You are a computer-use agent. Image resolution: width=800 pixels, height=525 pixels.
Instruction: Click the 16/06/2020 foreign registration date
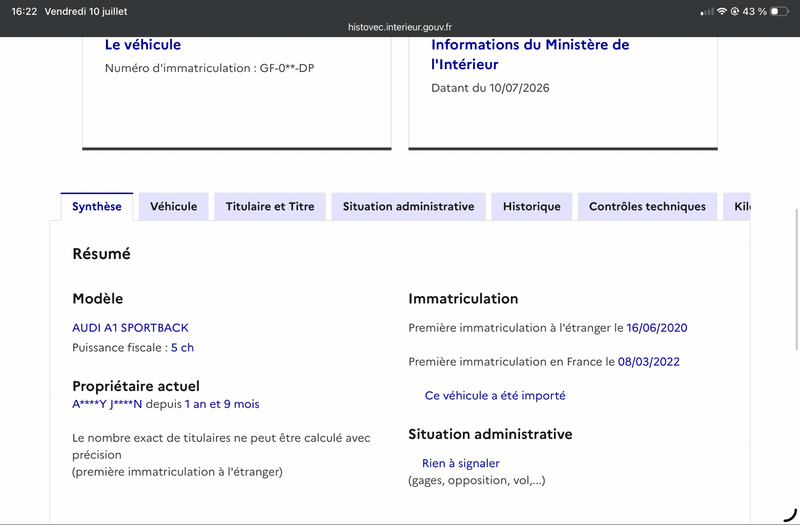[657, 328]
